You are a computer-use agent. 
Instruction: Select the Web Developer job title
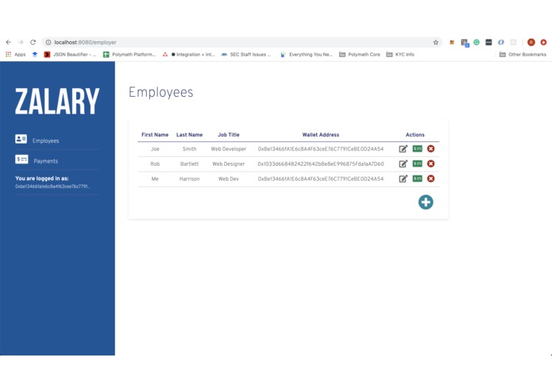pos(229,149)
